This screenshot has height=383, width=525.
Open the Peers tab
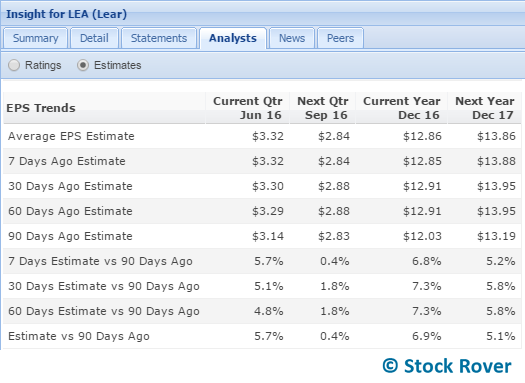340,38
